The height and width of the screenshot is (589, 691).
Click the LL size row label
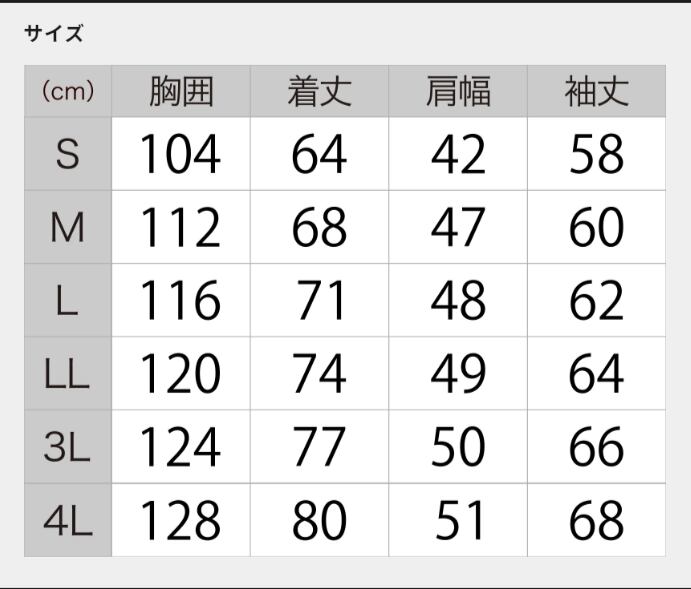pyautogui.click(x=68, y=374)
